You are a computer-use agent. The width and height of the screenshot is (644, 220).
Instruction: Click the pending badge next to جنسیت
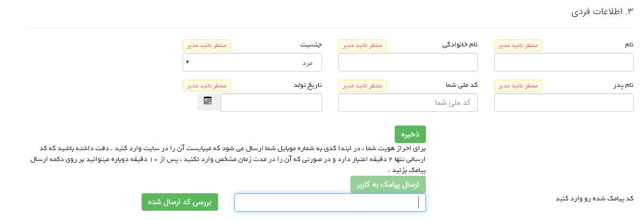point(207,45)
